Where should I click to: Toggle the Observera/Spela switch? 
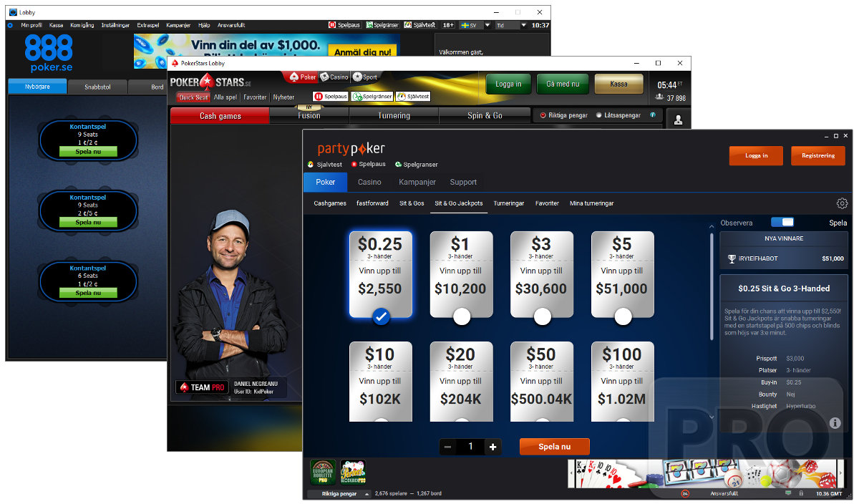[x=783, y=223]
